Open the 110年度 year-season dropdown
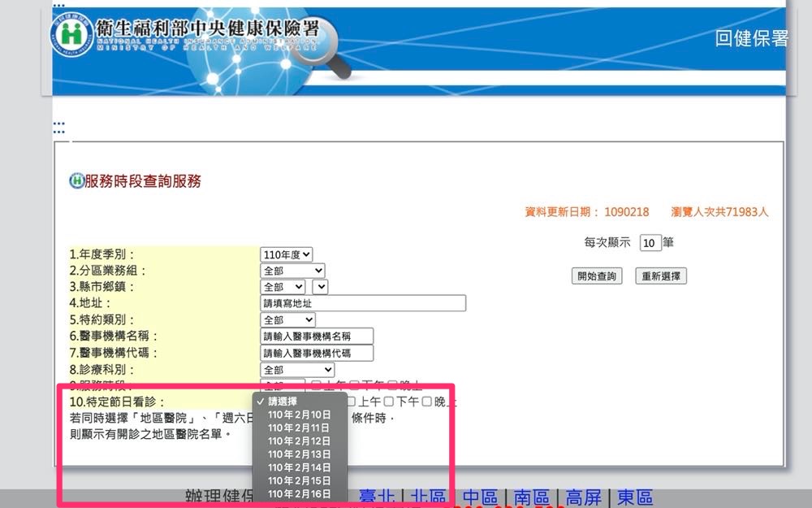The height and width of the screenshot is (508, 812). (x=287, y=254)
